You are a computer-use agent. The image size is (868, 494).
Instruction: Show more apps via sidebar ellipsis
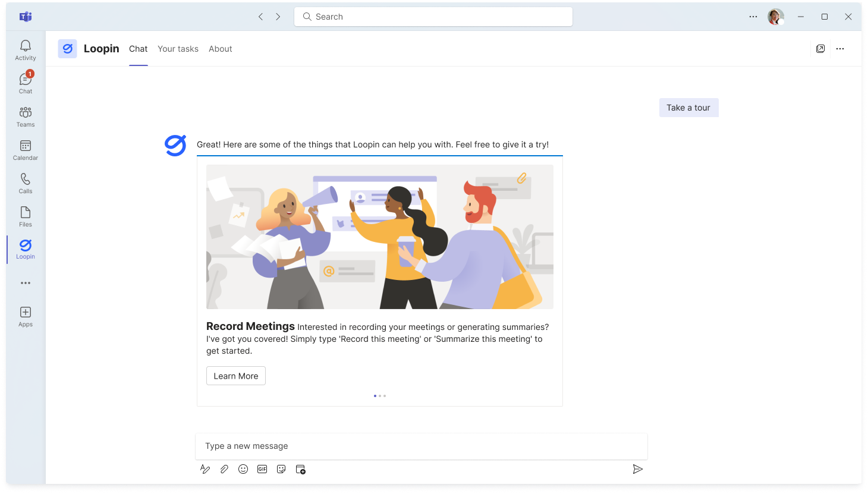click(x=26, y=283)
